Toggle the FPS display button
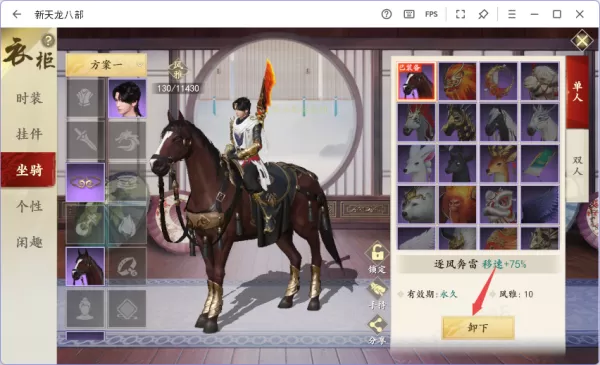600x365 pixels. [x=431, y=15]
